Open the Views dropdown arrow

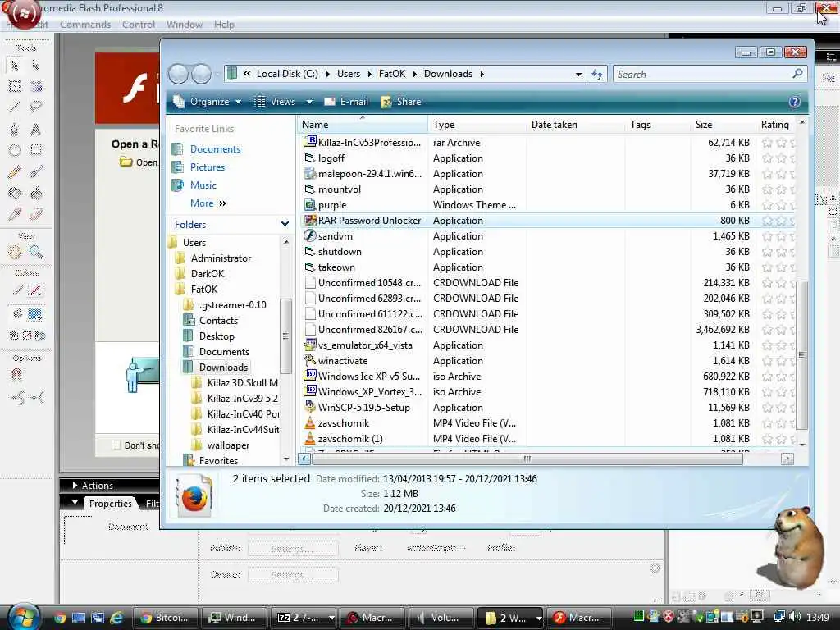[309, 102]
